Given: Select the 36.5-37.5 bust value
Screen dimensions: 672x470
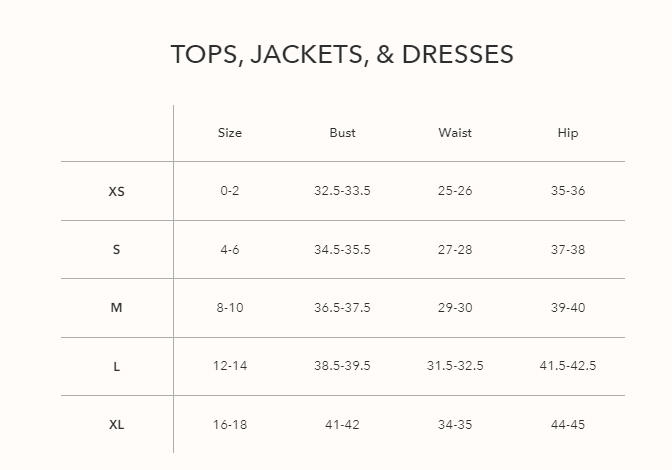Looking at the screenshot, I should (342, 308).
